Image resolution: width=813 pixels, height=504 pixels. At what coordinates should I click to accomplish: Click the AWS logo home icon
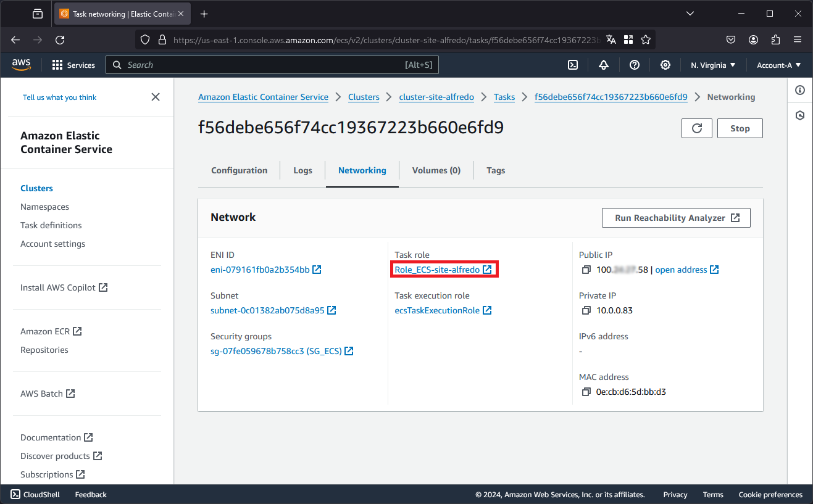click(21, 65)
